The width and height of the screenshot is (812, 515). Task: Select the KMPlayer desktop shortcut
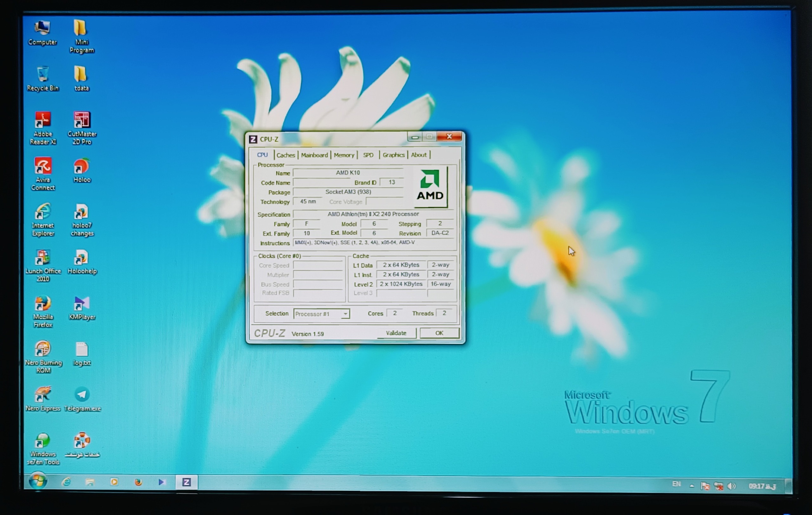tap(82, 307)
